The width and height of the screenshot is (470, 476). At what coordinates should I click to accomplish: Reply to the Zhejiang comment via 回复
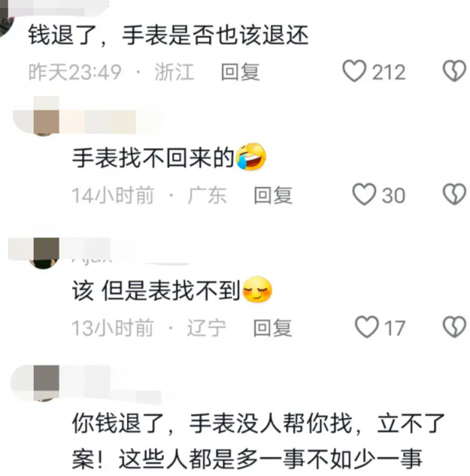pos(240,72)
